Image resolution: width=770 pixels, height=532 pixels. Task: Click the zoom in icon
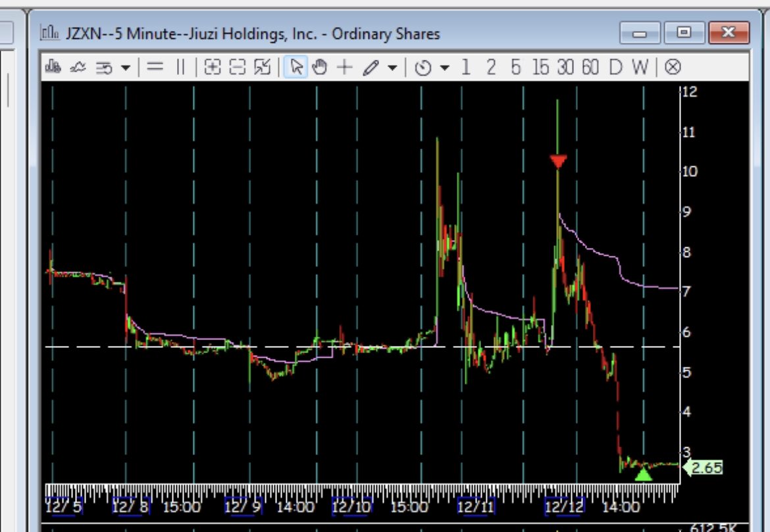pyautogui.click(x=212, y=66)
